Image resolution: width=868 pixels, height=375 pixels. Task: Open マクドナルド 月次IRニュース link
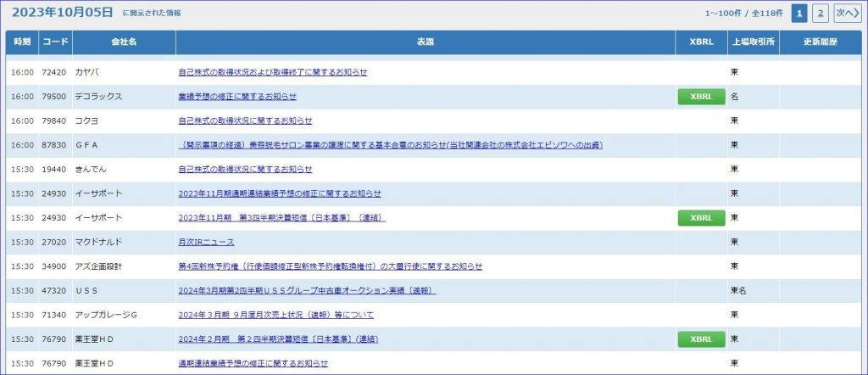[206, 242]
